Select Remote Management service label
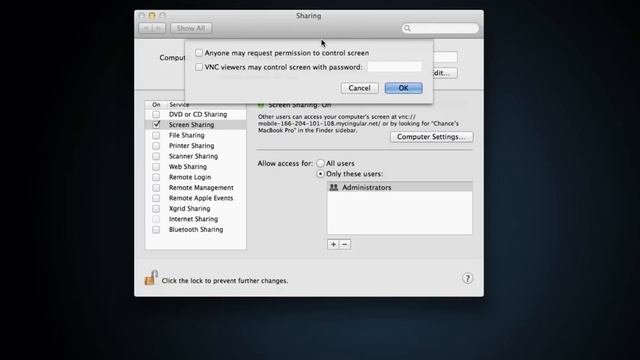The image size is (640, 360). tap(201, 188)
